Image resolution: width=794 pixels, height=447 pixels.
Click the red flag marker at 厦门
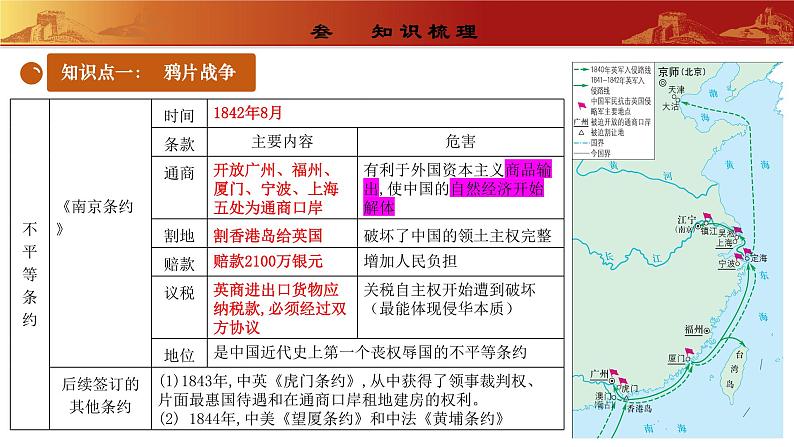click(x=689, y=351)
